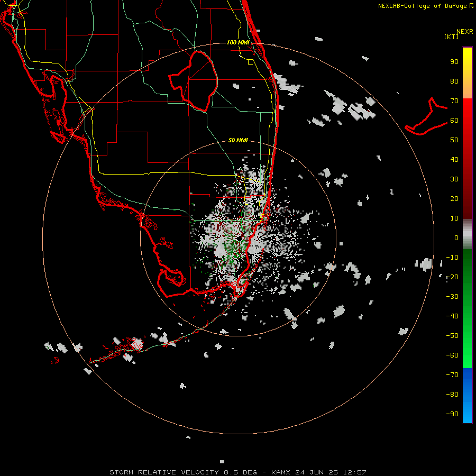Select the 60 value on the velocity scale
Viewport: 476px width, 476px height.
click(x=454, y=121)
